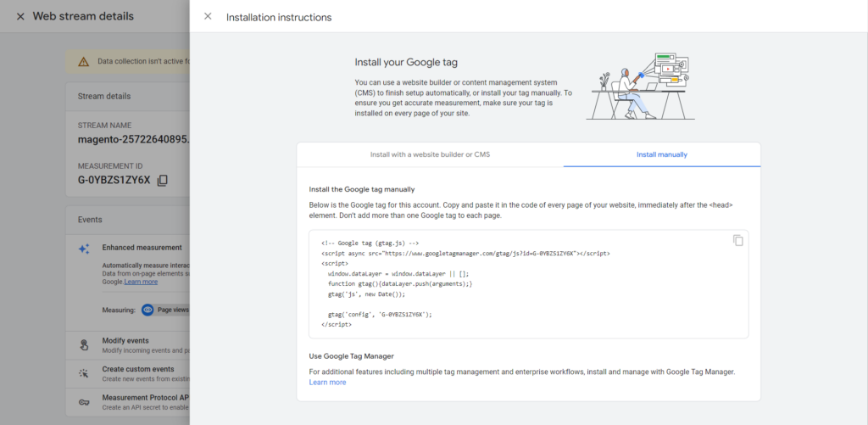The image size is (868, 425).
Task: Click the gtag('js', new Date()) line
Action: pyautogui.click(x=366, y=294)
